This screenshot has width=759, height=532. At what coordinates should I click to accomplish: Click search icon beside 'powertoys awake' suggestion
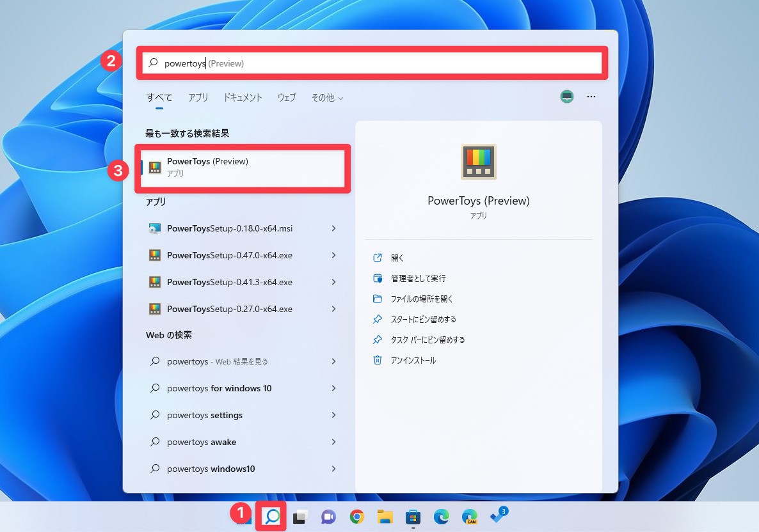tap(155, 442)
